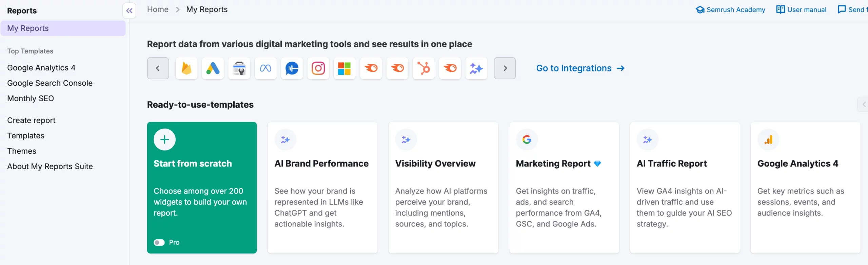Navigate to Home in the breadcrumb

(x=158, y=9)
